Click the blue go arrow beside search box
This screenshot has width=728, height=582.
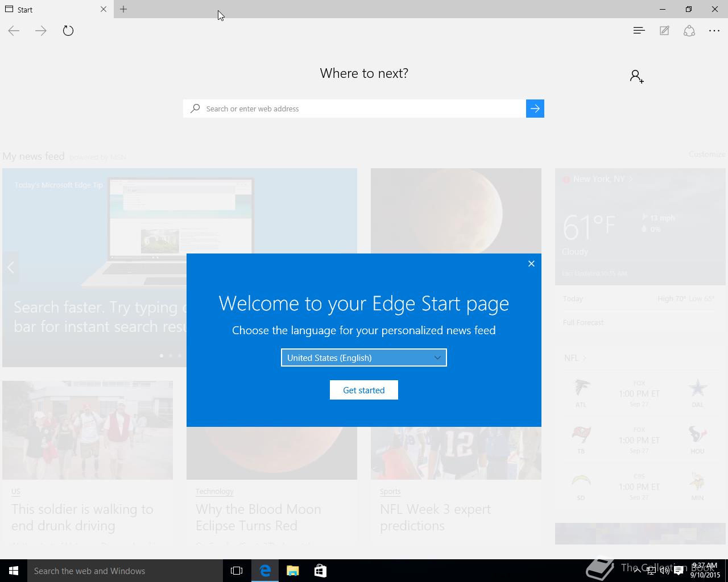point(535,109)
